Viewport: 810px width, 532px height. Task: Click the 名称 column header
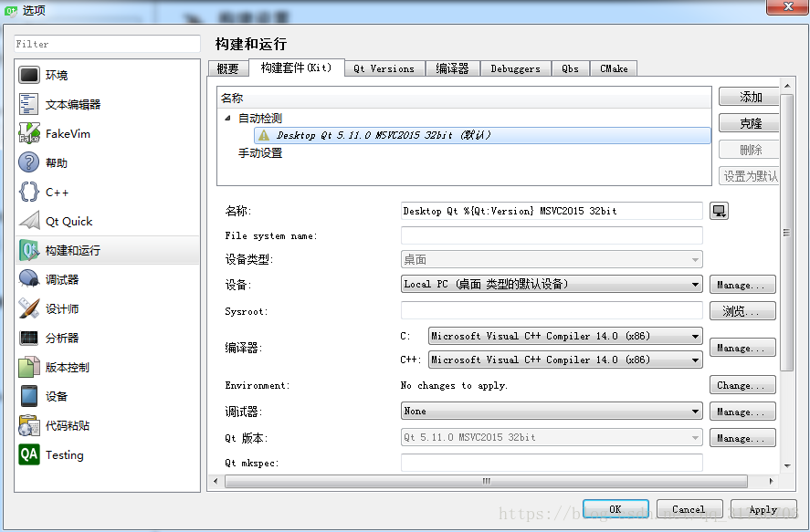pos(464,98)
